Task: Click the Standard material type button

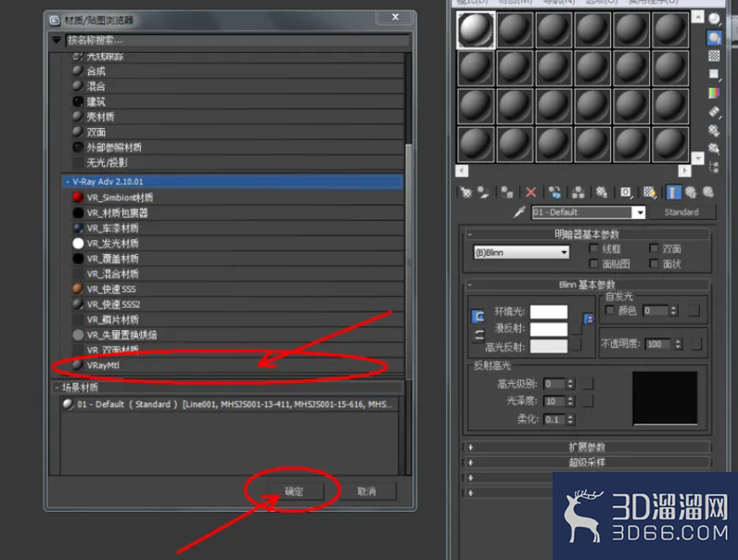Action: pyautogui.click(x=681, y=212)
